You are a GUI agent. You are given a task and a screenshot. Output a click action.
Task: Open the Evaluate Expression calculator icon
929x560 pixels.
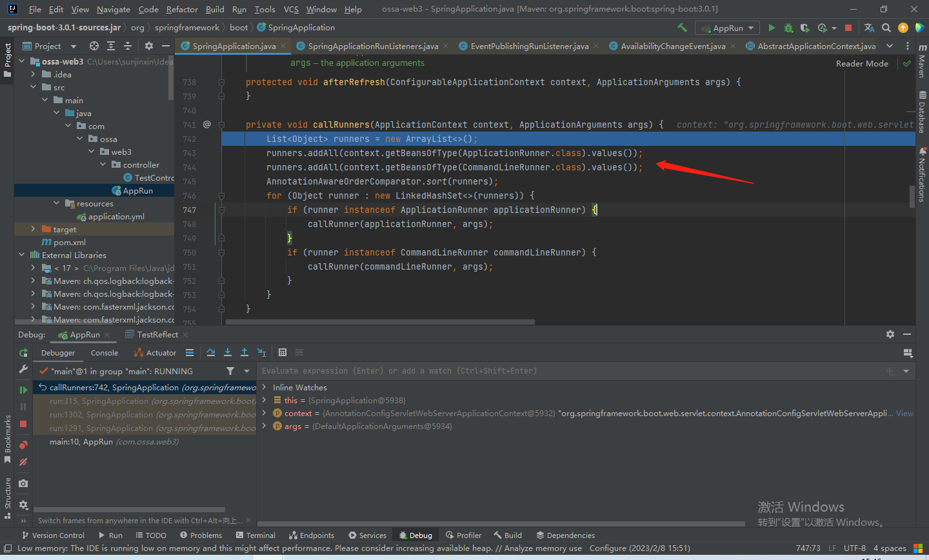pyautogui.click(x=283, y=352)
